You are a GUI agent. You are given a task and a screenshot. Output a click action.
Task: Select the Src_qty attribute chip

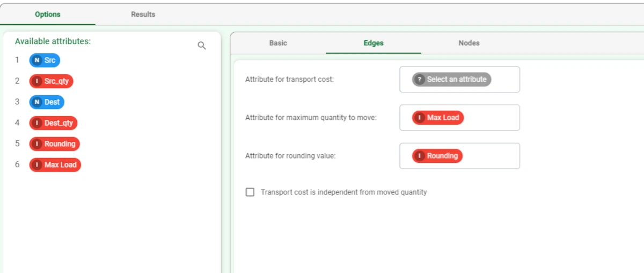tap(52, 81)
